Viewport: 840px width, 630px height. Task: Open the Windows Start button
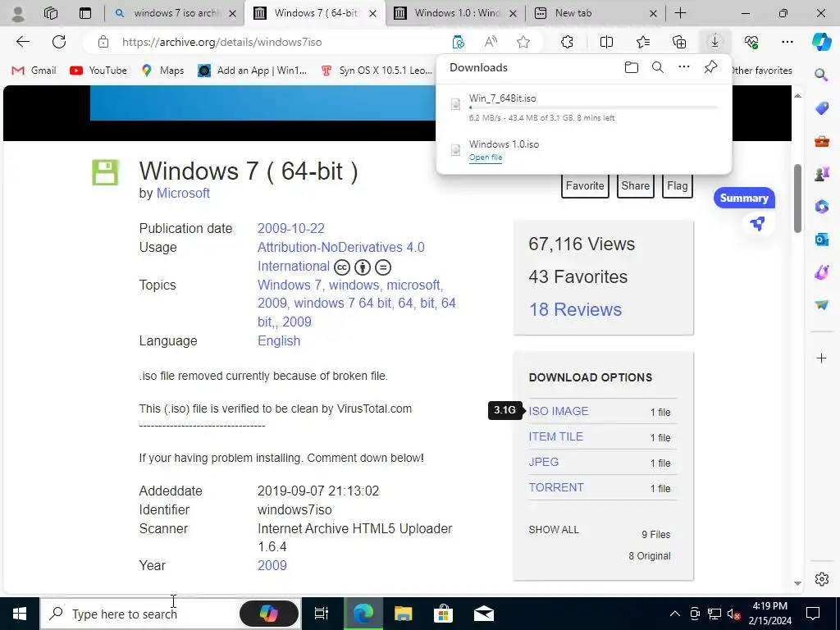[x=20, y=614]
